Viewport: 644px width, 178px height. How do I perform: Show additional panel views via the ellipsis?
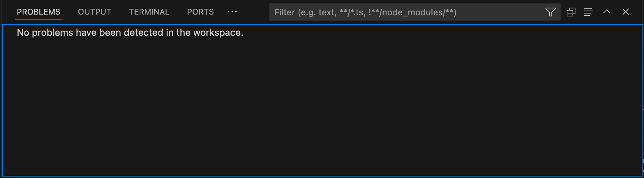[232, 12]
